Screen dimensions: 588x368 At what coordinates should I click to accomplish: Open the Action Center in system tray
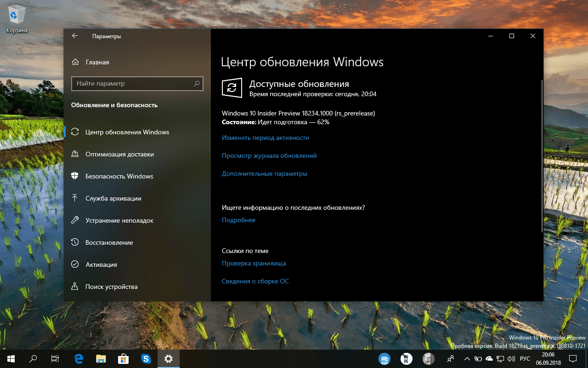click(x=572, y=359)
